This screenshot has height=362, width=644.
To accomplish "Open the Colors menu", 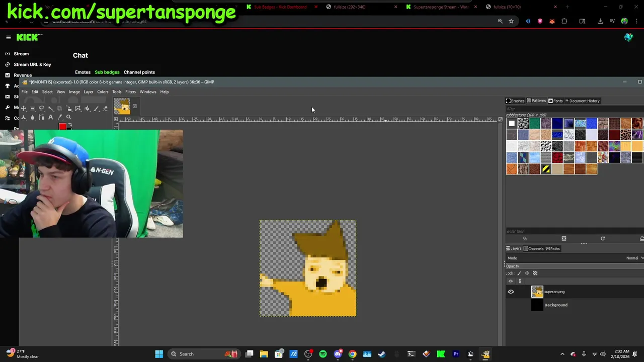I will pos(103,92).
